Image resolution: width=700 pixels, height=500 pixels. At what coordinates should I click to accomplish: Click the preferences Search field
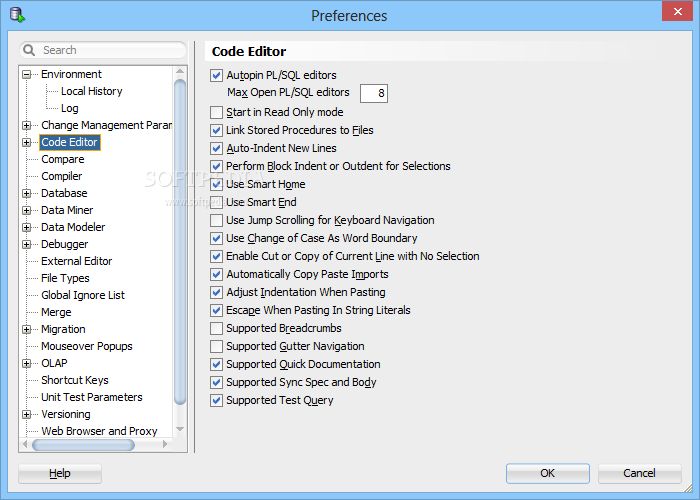[x=103, y=50]
